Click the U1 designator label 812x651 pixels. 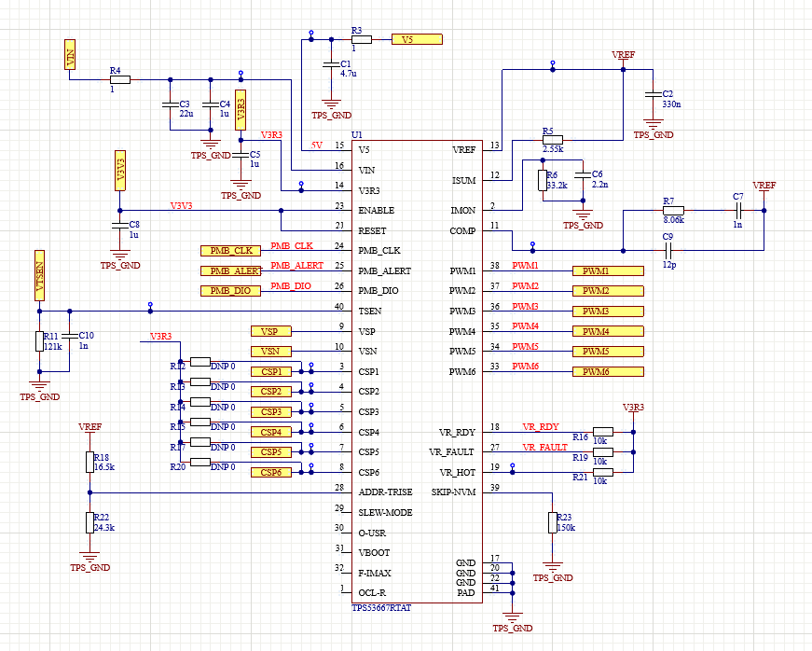pos(357,134)
